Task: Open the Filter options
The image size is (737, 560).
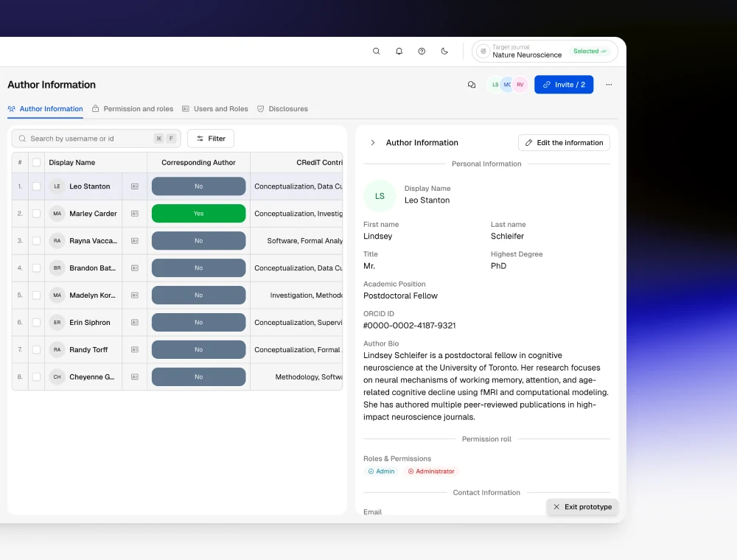Action: click(x=211, y=139)
